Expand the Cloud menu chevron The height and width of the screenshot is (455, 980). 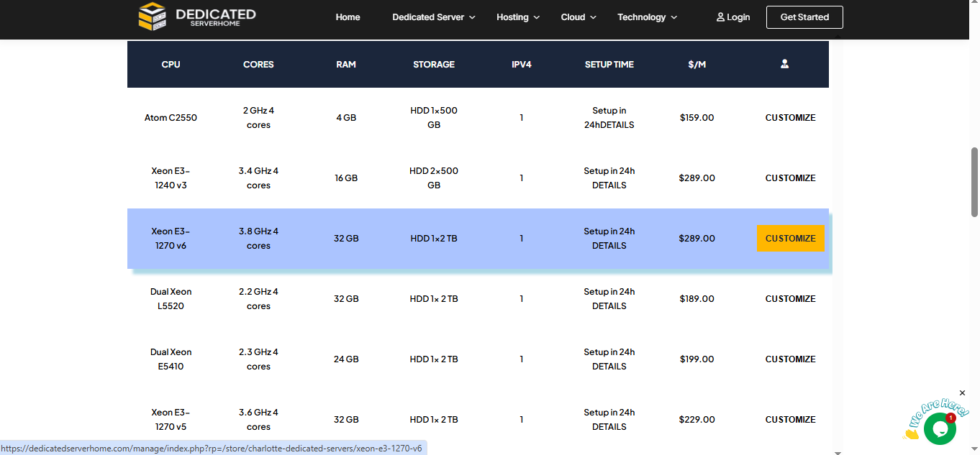tap(593, 17)
